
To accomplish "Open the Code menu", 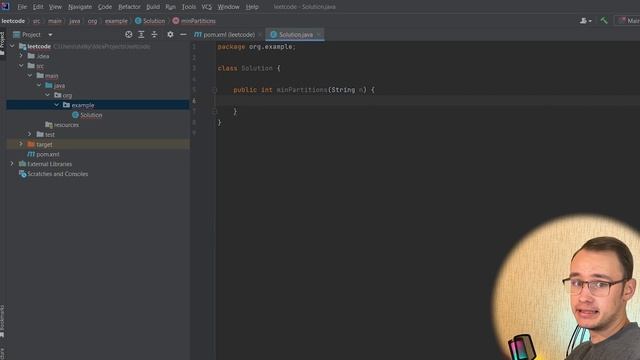I will [104, 7].
